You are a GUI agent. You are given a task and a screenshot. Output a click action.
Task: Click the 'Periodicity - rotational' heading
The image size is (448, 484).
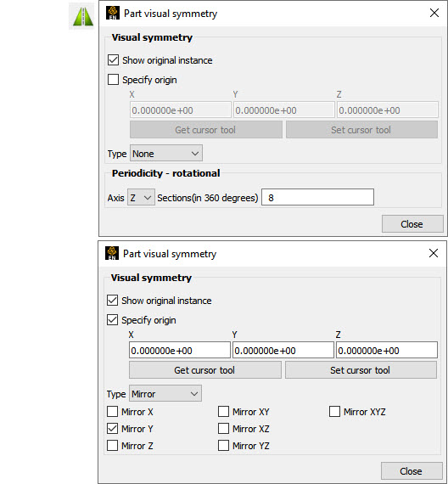tap(166, 173)
